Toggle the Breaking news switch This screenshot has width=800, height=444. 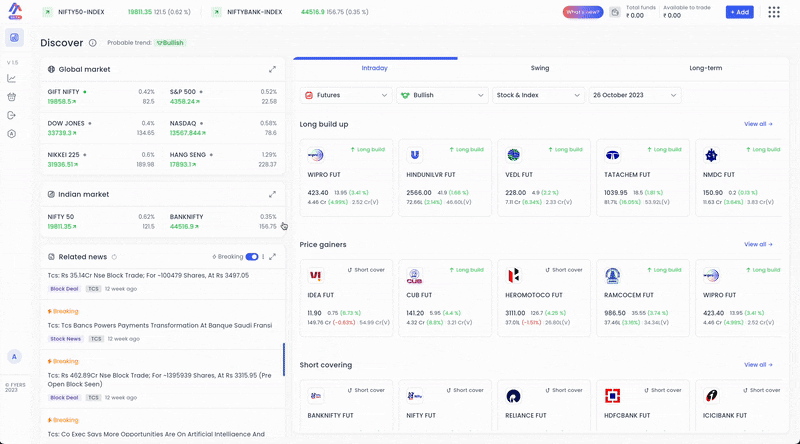click(252, 257)
